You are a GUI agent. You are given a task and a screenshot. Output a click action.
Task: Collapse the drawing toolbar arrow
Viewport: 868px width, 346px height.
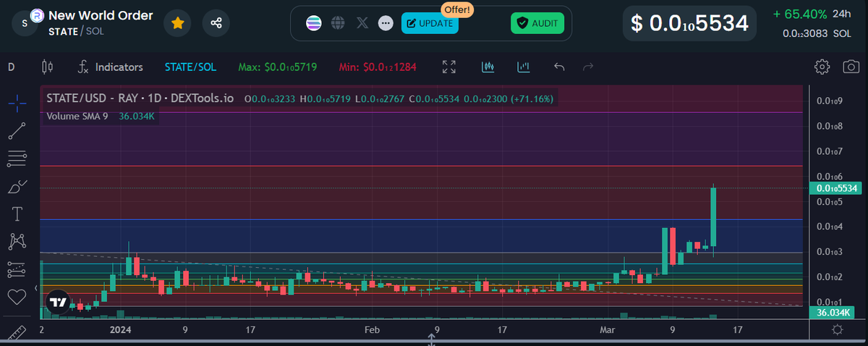pos(35,288)
